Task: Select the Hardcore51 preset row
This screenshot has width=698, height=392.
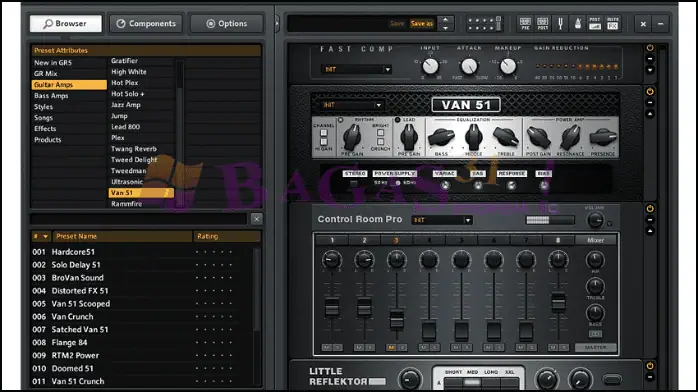Action: point(142,252)
